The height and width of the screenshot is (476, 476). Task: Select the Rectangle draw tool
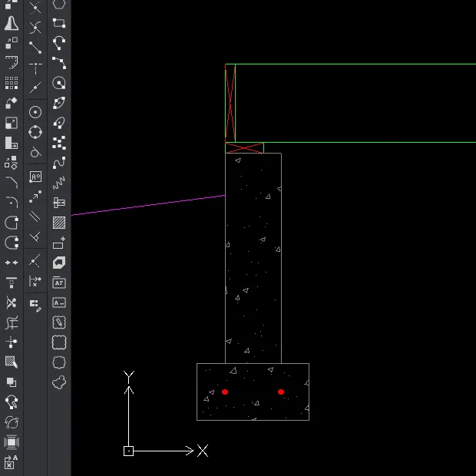pyautogui.click(x=59, y=23)
